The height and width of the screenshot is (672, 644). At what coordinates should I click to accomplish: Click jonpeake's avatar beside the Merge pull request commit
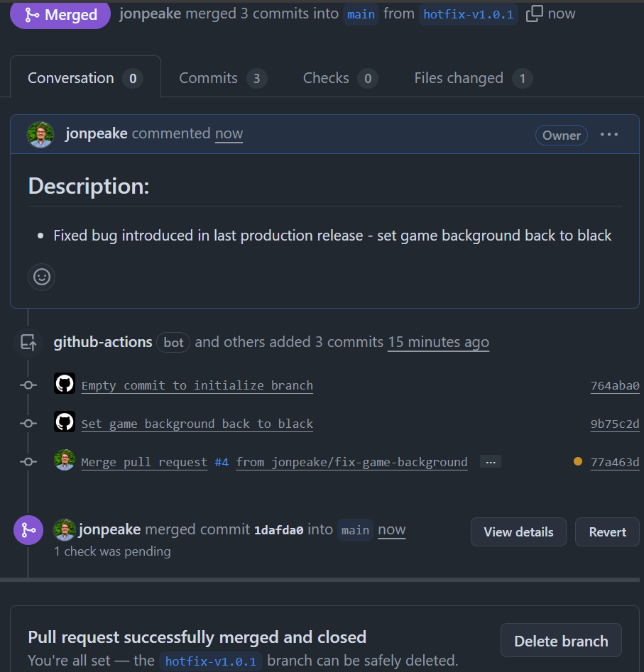65,460
